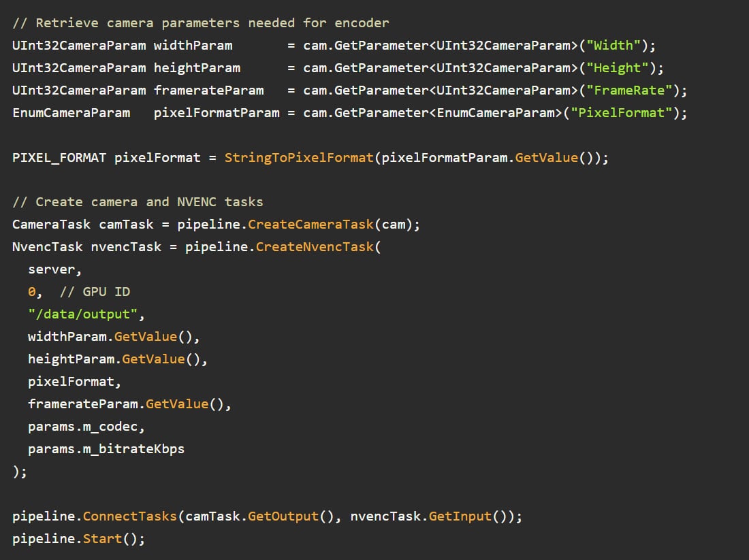Click the CreateCameraTask method name
The width and height of the screenshot is (749, 560).
pos(310,225)
